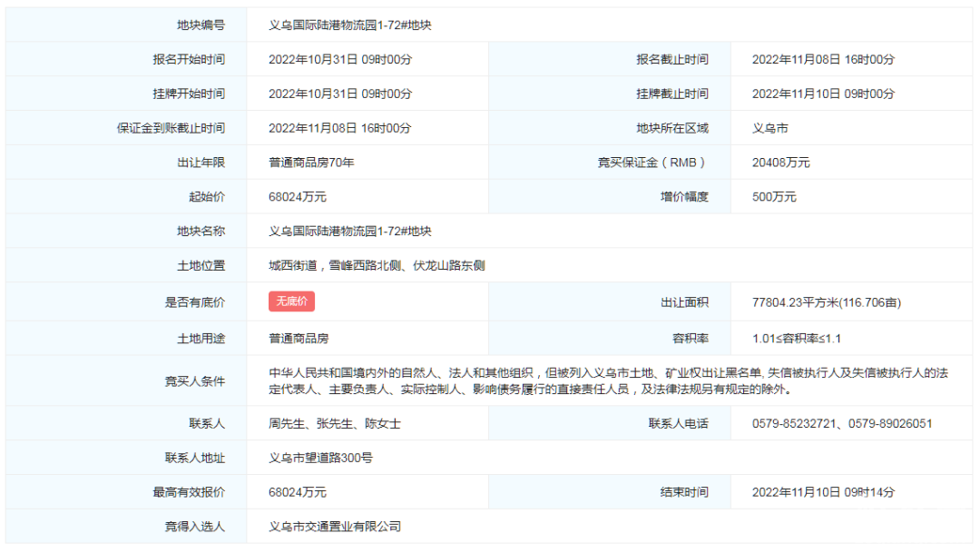This screenshot has height=553, width=980.
Task: Click the 竞买保证金 amount 20408万元
Action: (780, 163)
